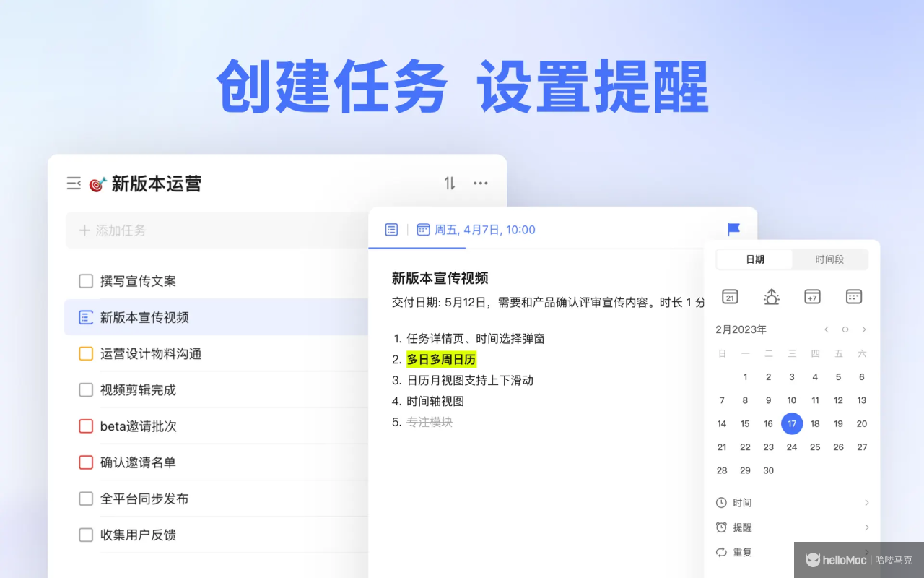The height and width of the screenshot is (578, 924).
Task: Open the 全平台同步发布 task row
Action: point(217,499)
